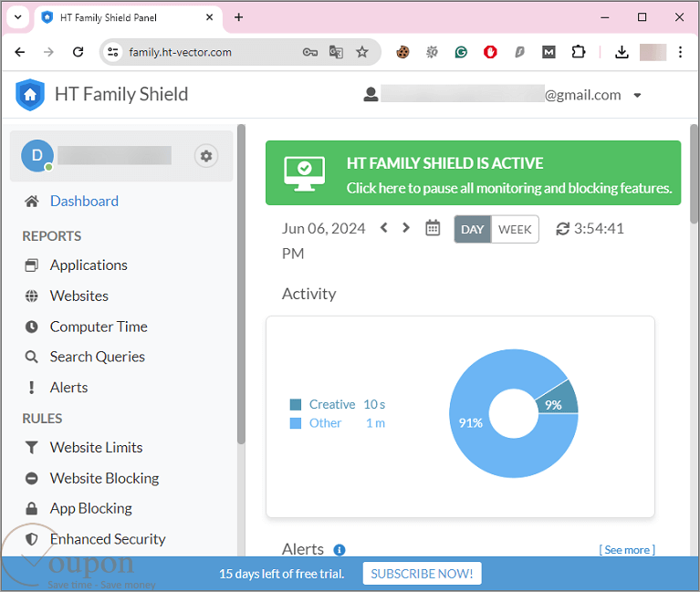Viewport: 700px width, 592px height.
Task: Click the sidebar vertical scrollbar
Action: pyautogui.click(x=241, y=285)
